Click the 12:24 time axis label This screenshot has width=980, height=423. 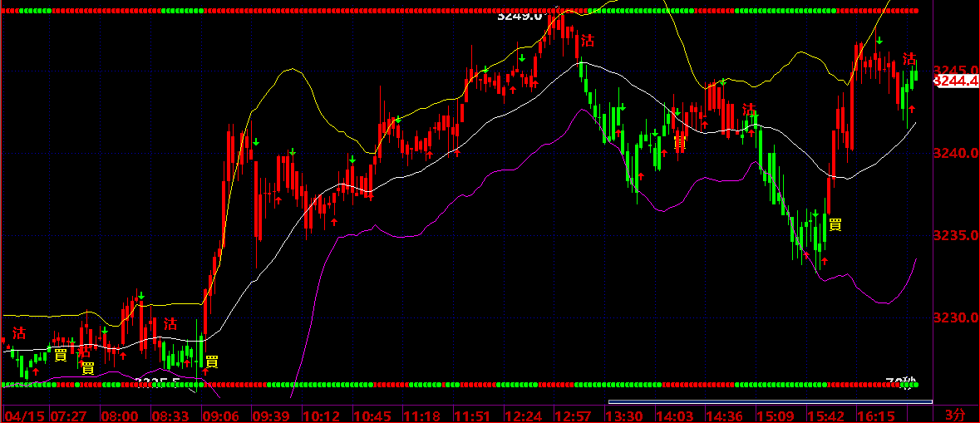tap(523, 415)
